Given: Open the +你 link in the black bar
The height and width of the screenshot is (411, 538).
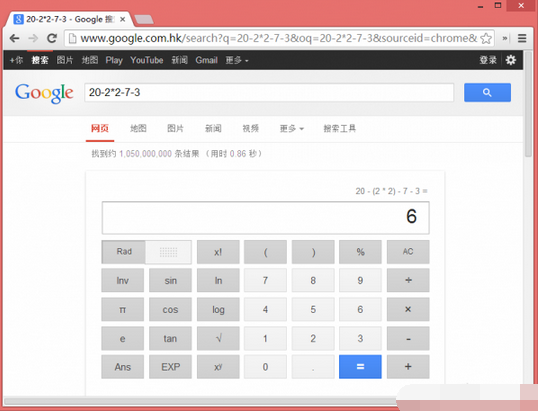Looking at the screenshot, I should coord(16,60).
